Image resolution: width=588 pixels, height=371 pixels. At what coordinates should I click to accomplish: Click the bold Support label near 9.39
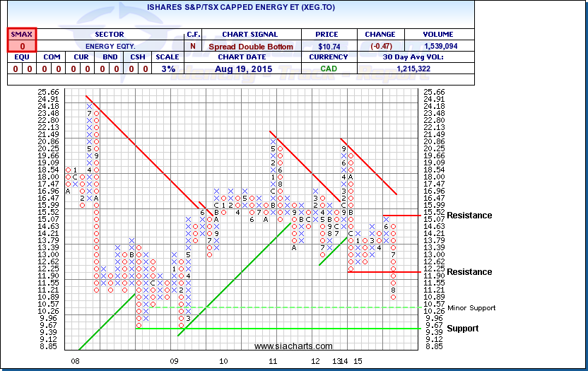462,329
